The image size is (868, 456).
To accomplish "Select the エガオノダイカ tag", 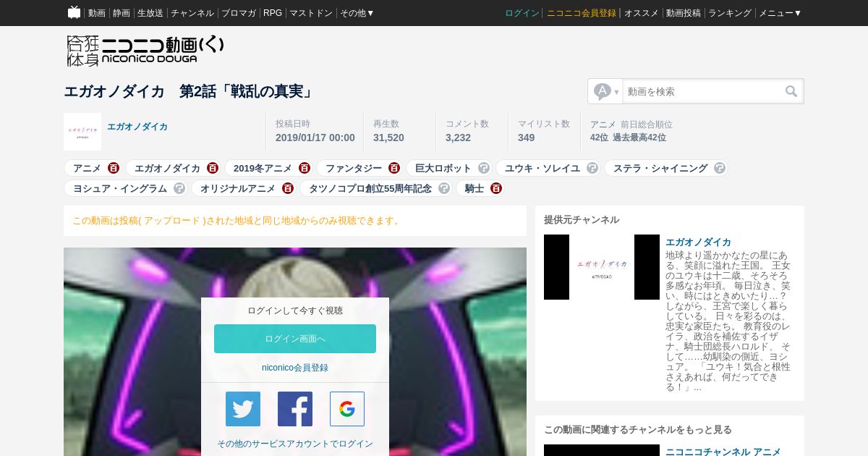I will 167,168.
